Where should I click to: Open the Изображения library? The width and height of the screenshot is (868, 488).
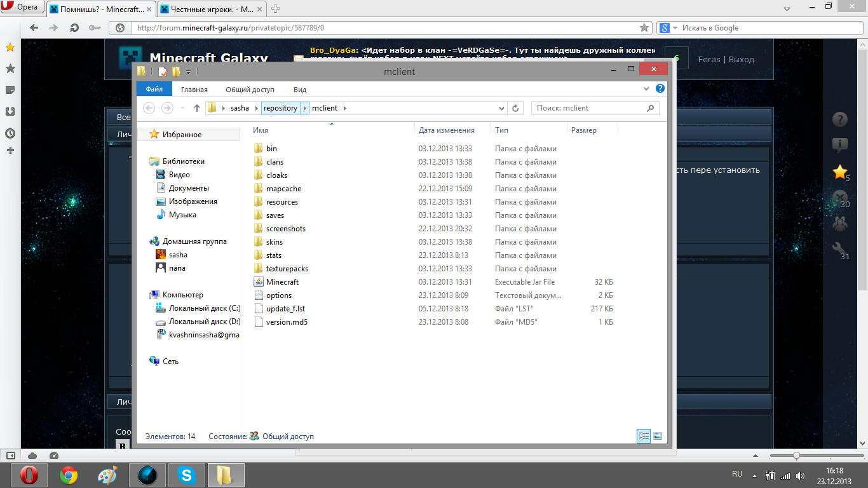coord(193,201)
